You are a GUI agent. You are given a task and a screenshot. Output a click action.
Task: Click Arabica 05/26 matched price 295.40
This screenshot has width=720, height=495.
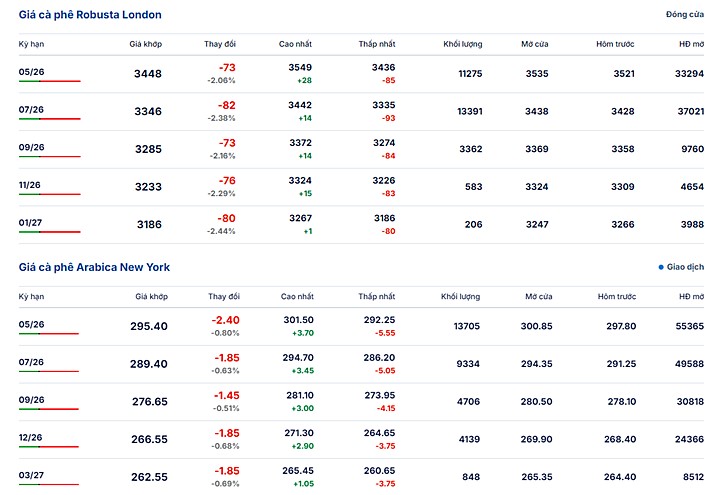pos(148,327)
